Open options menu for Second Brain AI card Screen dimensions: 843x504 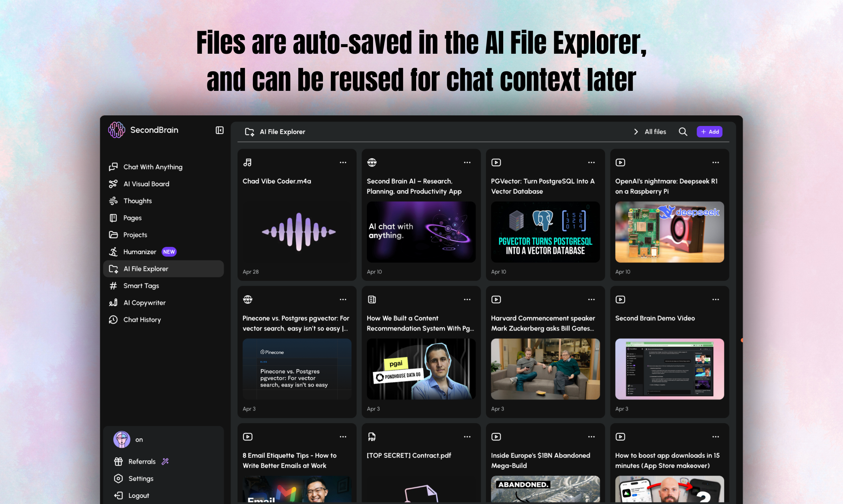tap(467, 163)
